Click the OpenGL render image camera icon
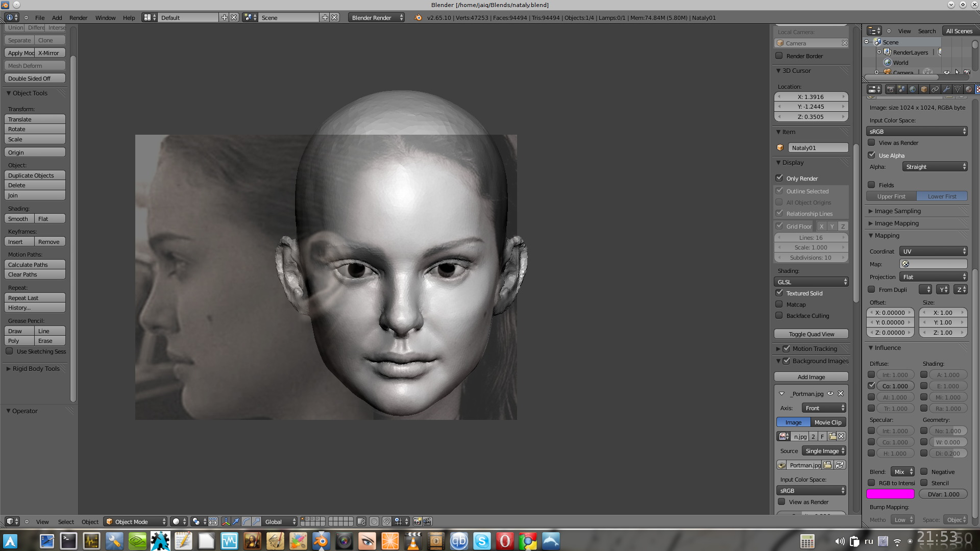The image size is (980, 551). point(417,521)
